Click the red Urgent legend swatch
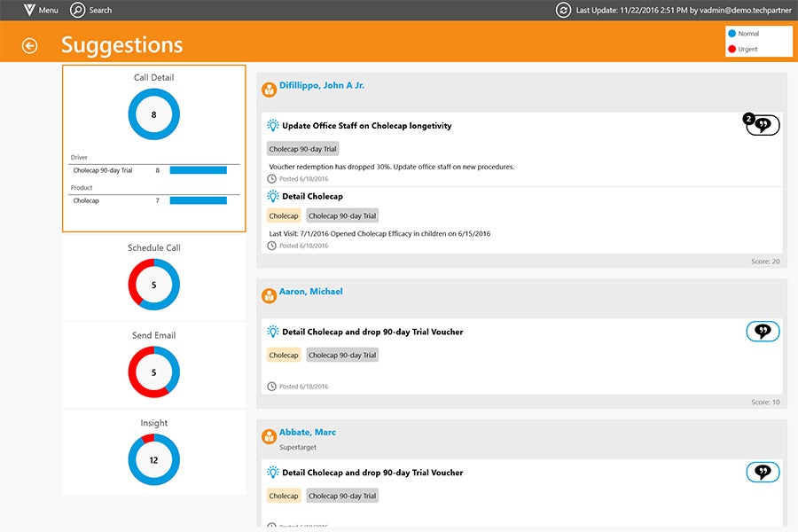This screenshot has width=798, height=532. pyautogui.click(x=732, y=49)
